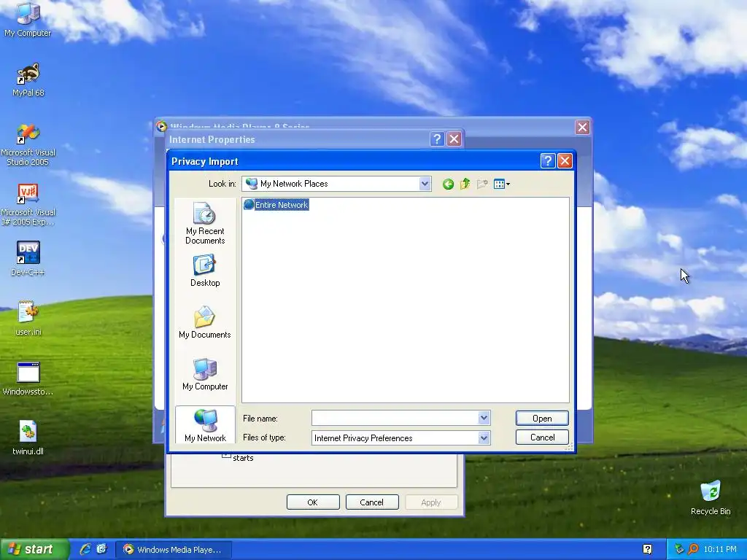Image resolution: width=747 pixels, height=560 pixels.
Task: Click the orange magnifier tray icon
Action: point(693,549)
